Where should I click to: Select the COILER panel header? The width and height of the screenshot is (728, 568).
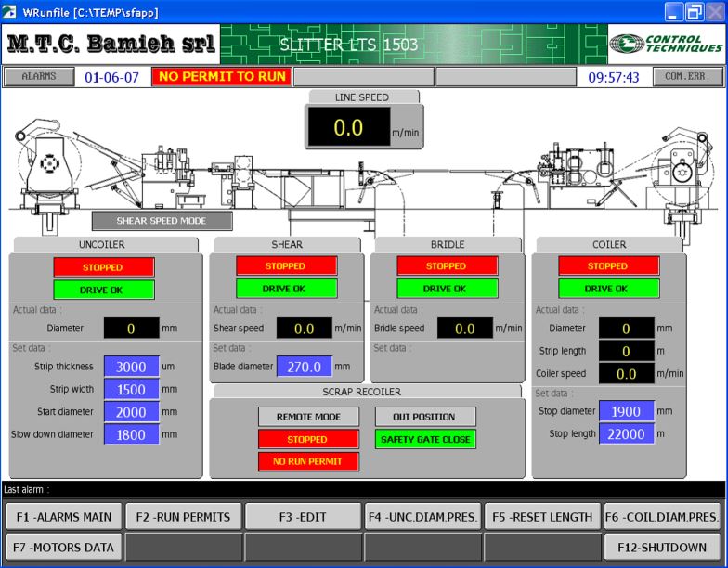click(609, 245)
